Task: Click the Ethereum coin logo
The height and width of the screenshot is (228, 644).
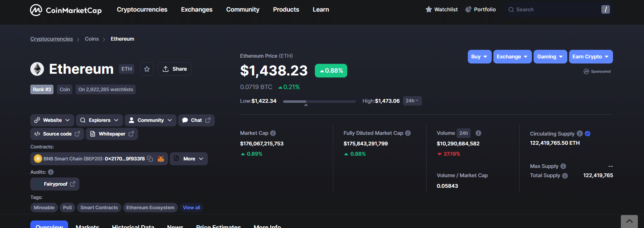Action: (37, 69)
